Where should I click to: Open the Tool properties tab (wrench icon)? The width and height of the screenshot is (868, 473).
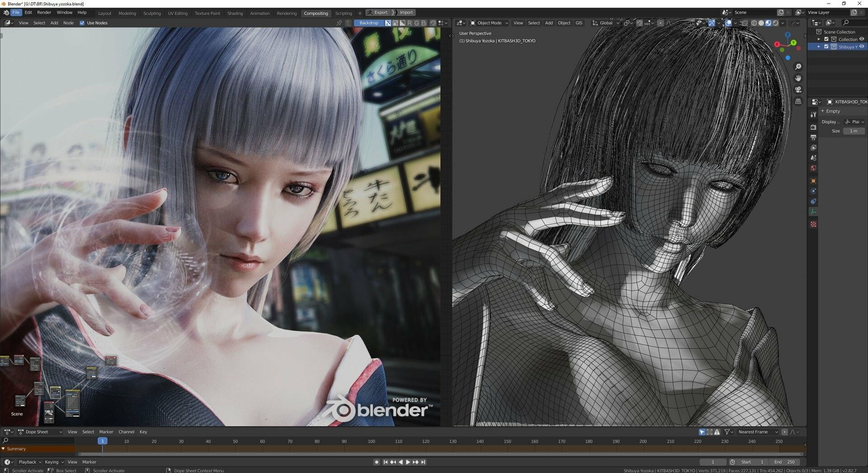tap(813, 115)
